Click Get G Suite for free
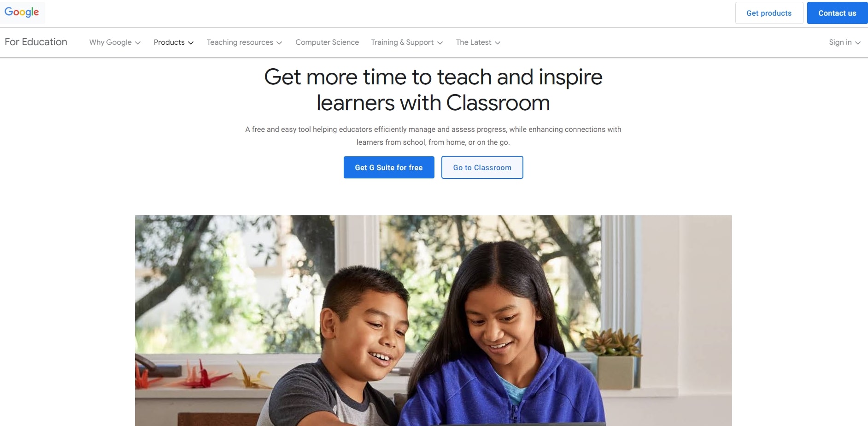The height and width of the screenshot is (426, 868). click(x=389, y=167)
